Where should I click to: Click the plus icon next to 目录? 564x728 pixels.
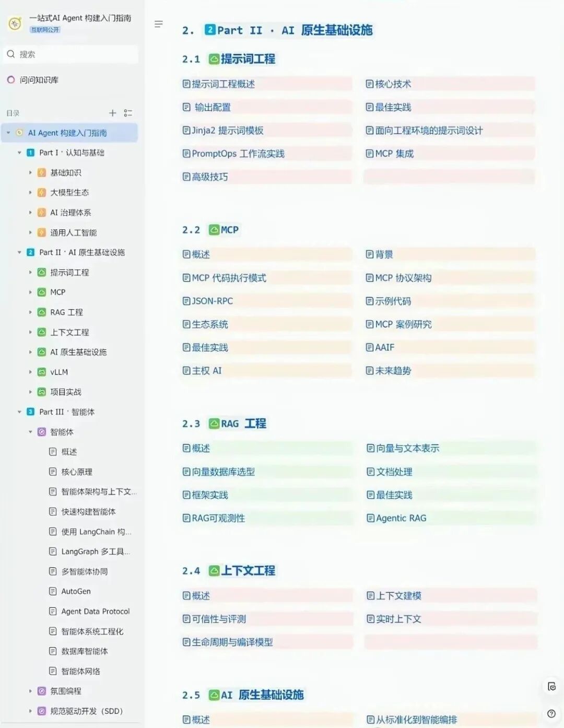pyautogui.click(x=112, y=113)
